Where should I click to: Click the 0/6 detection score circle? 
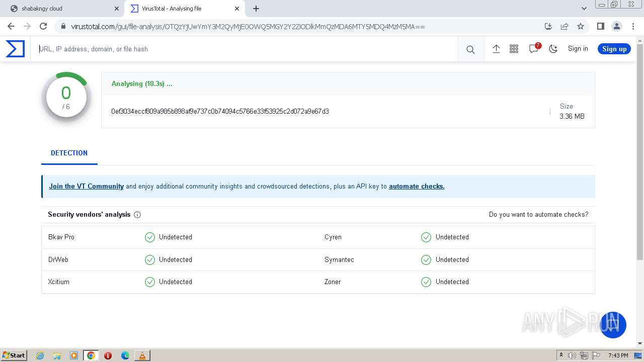click(x=66, y=98)
